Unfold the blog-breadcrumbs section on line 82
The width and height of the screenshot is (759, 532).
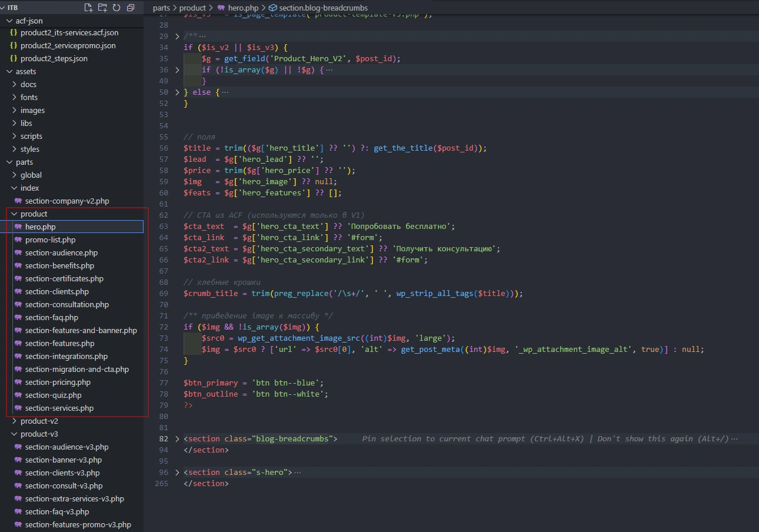point(177,439)
